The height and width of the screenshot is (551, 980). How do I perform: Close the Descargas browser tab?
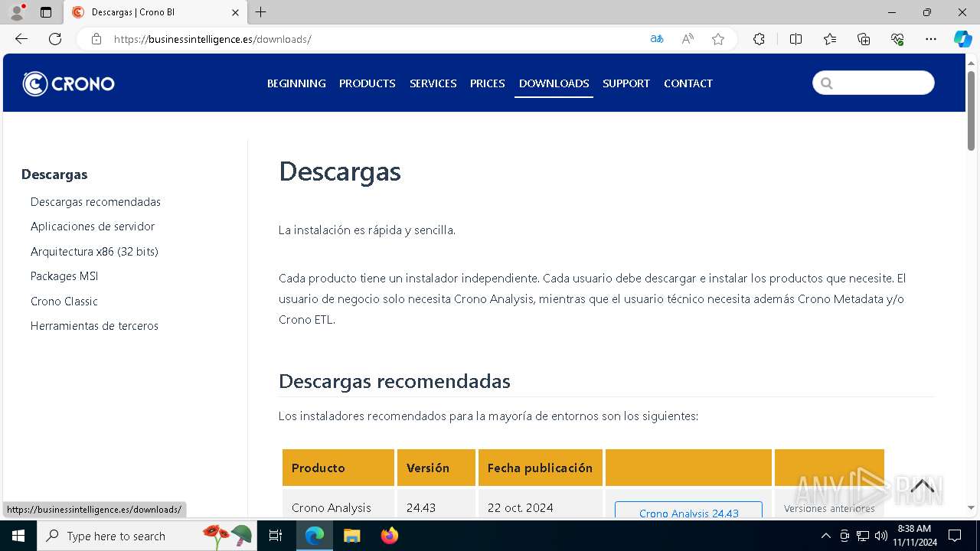pos(235,12)
